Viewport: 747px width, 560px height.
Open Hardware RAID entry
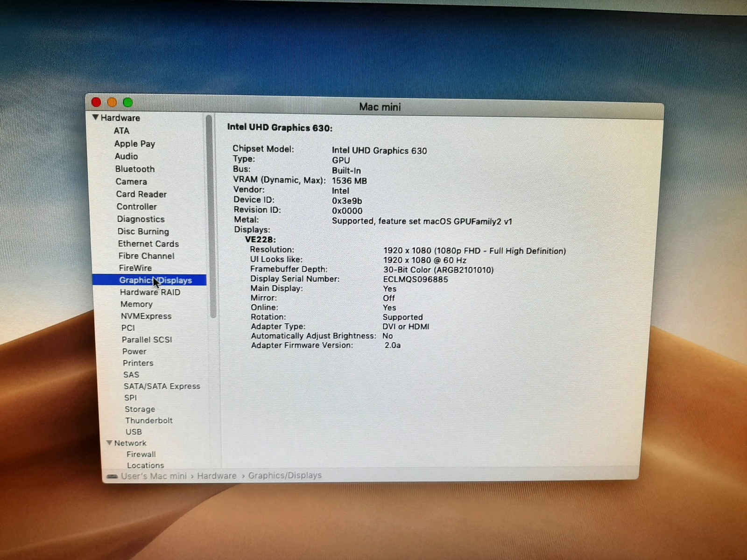[x=150, y=292]
